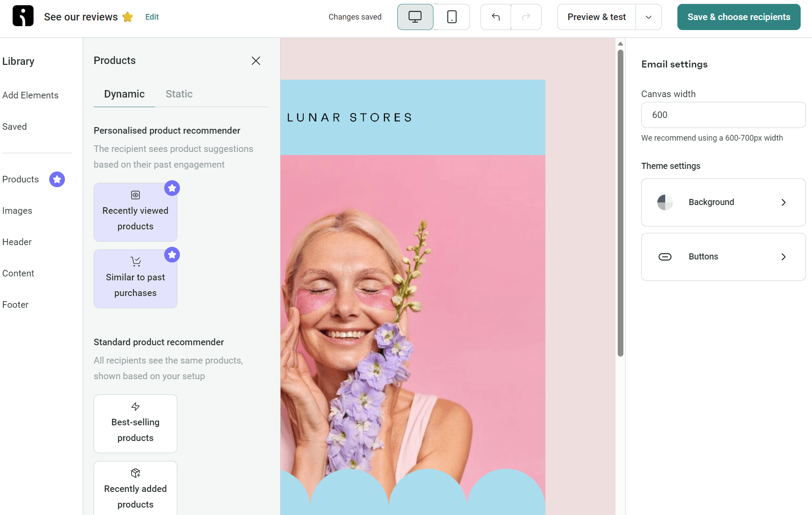This screenshot has height=515, width=812.
Task: Click the Changes saved status text
Action: tap(355, 17)
